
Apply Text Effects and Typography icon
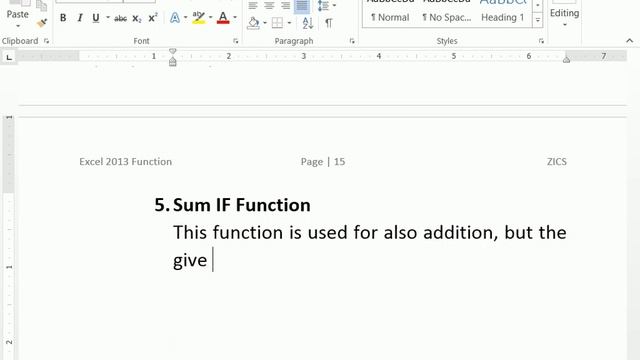point(175,18)
